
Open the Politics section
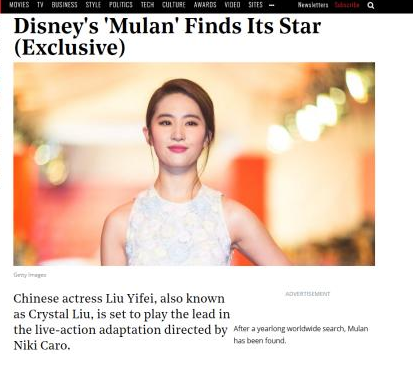pos(121,5)
